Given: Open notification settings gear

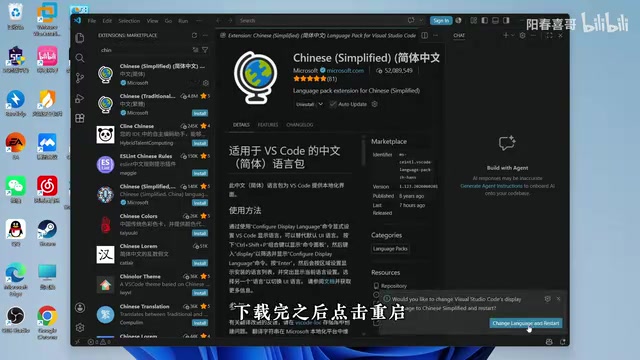Looking at the screenshot, I should pyautogui.click(x=548, y=299).
